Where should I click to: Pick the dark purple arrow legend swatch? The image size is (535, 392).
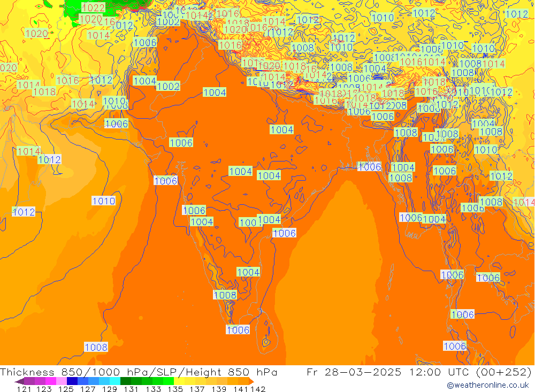pos(19,381)
